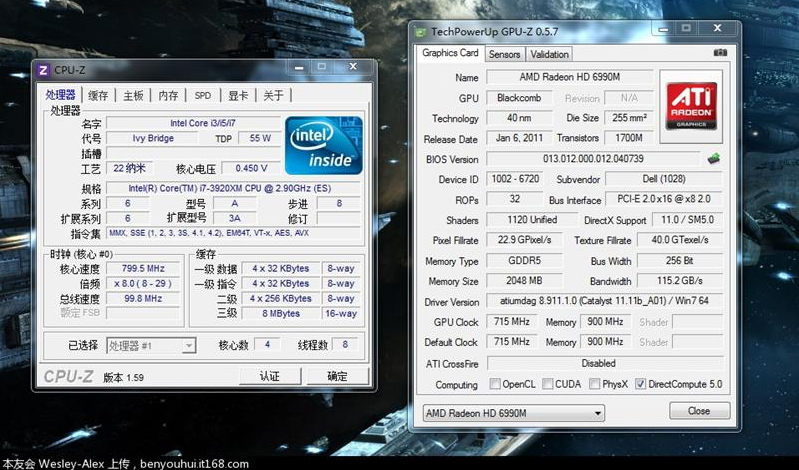The image size is (799, 470).
Task: Open the 主板 tab in CPU-Z
Action: 133,95
